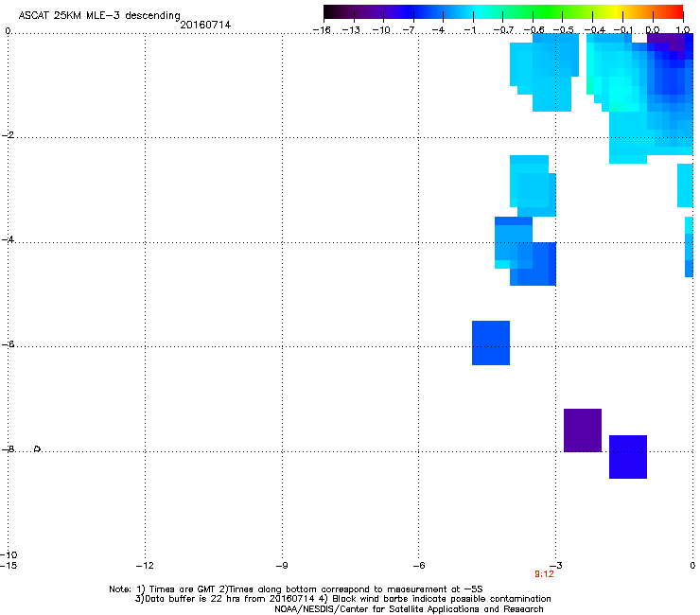Click the colorbar tick label -0.7
Screen dimensions: 700x615
pyautogui.click(x=503, y=30)
